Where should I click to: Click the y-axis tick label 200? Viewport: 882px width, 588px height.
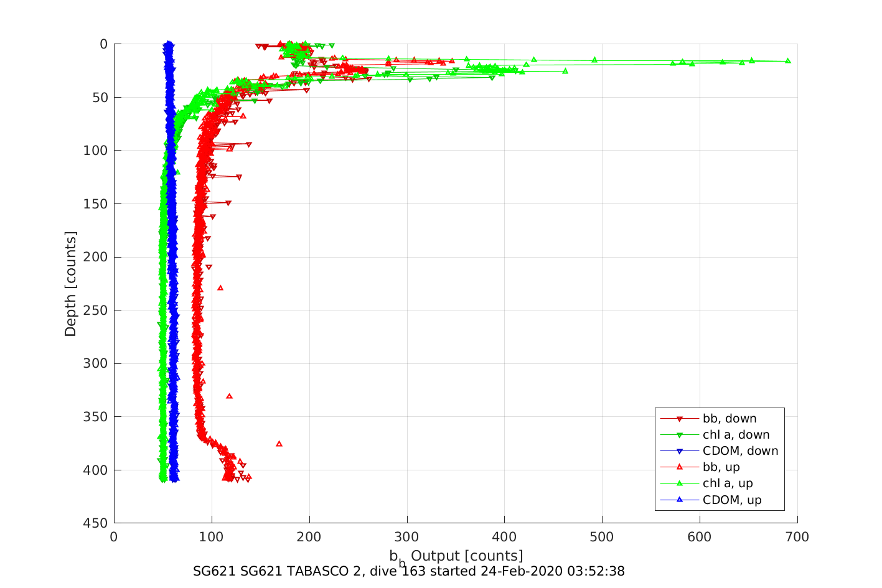(x=95, y=257)
